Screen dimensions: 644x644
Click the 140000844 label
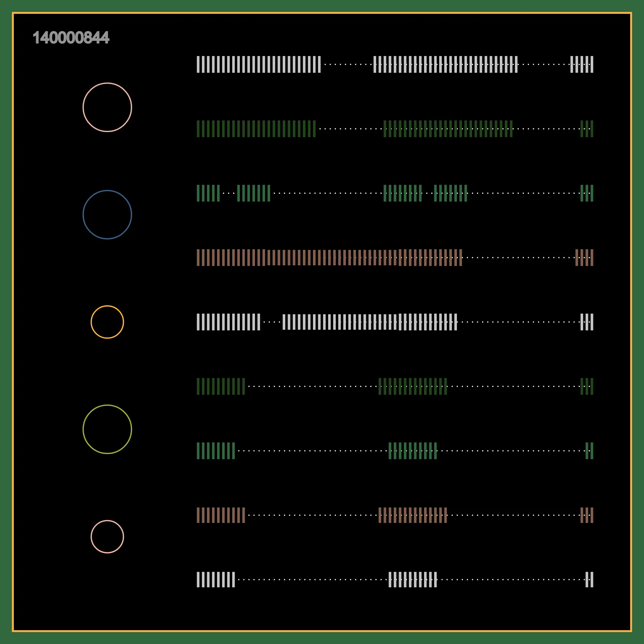pos(71,38)
